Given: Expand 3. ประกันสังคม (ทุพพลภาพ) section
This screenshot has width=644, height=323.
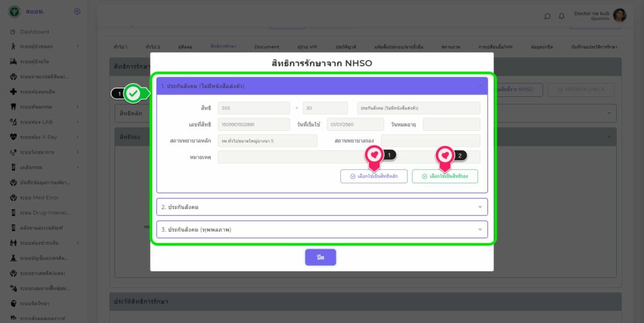Looking at the screenshot, I should tap(321, 229).
